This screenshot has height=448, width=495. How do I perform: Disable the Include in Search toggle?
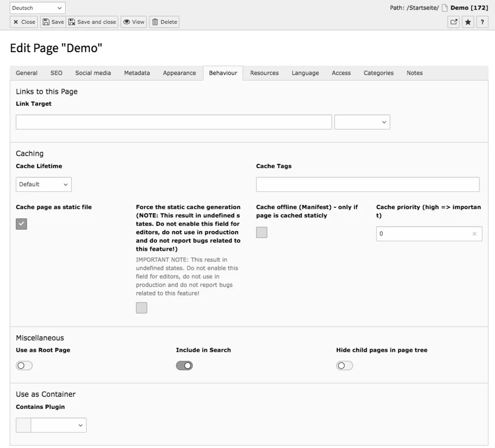coord(184,365)
